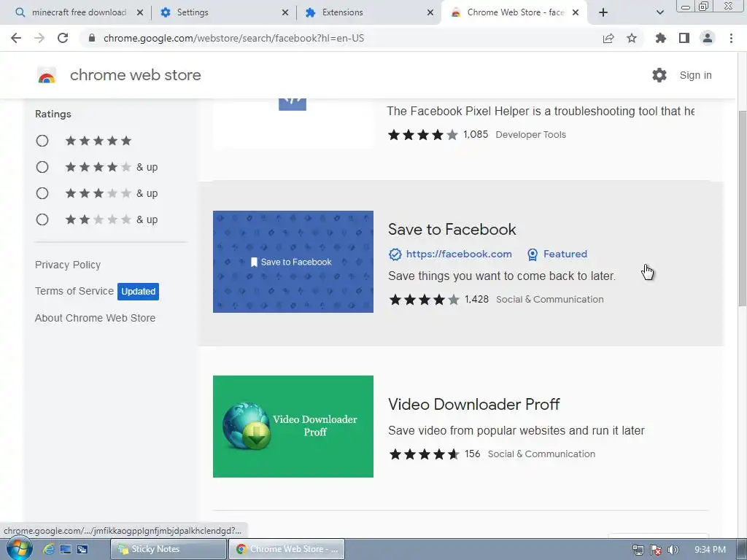Close the minecraft free download tab

pos(140,12)
